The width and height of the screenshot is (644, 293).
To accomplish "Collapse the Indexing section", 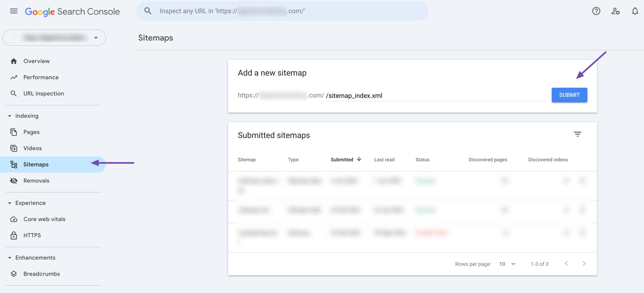I will (10, 116).
